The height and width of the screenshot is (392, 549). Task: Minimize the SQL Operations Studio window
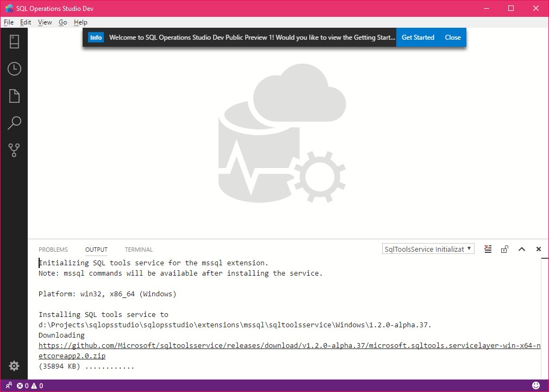[486, 8]
